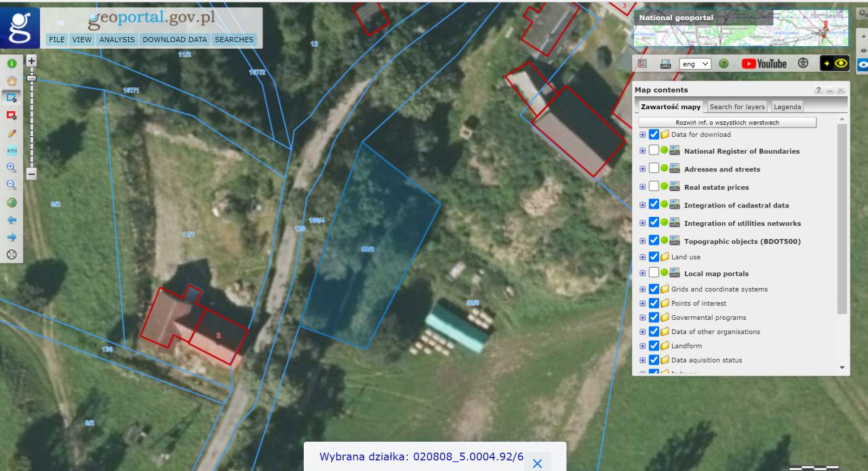This screenshot has width=868, height=471.
Task: Enable Adresses and streets layer
Action: click(654, 168)
